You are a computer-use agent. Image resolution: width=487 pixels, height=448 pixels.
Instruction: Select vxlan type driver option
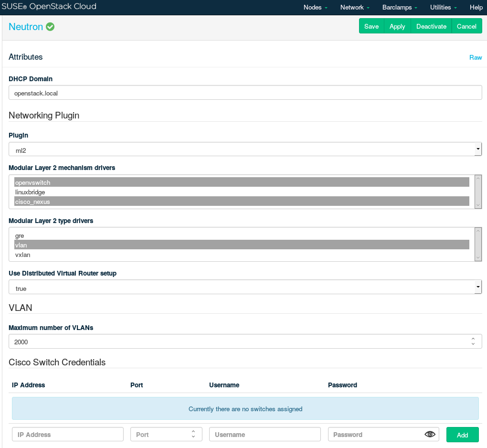click(242, 255)
